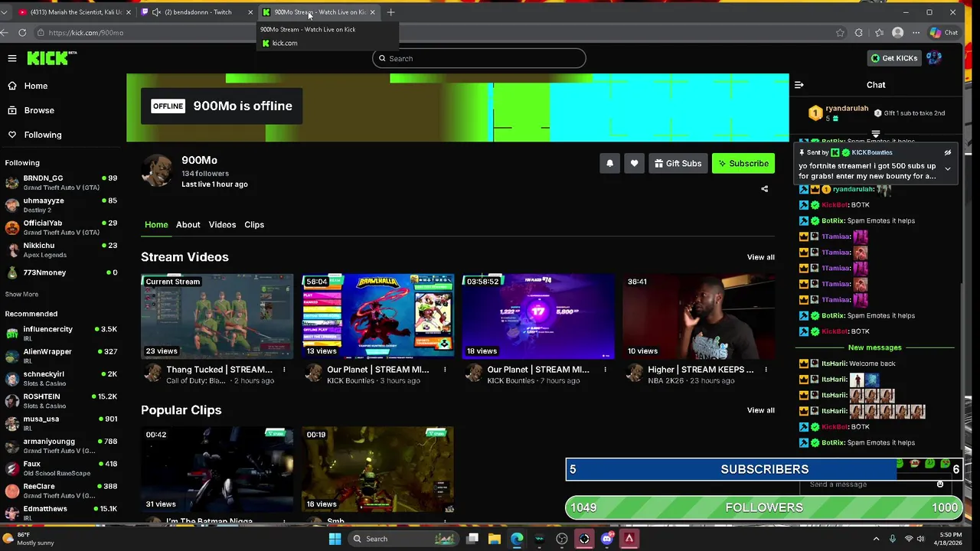Go to Following in sidebar

tap(42, 135)
